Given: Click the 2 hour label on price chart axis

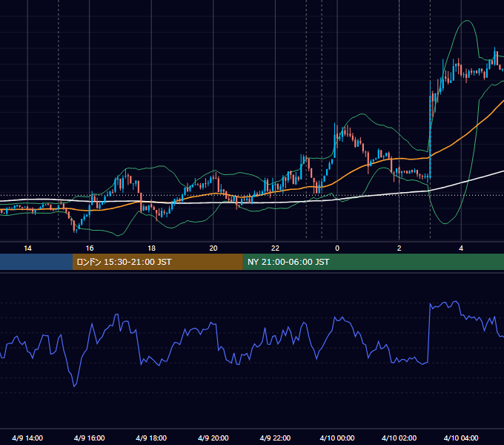Looking at the screenshot, I should (x=399, y=248).
